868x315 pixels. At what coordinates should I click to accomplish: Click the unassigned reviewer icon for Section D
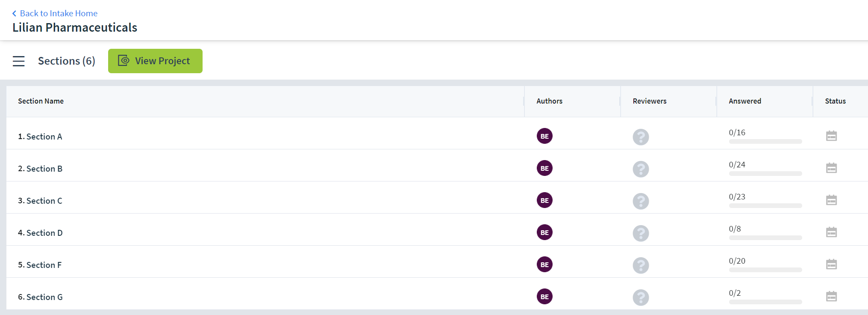[641, 233]
